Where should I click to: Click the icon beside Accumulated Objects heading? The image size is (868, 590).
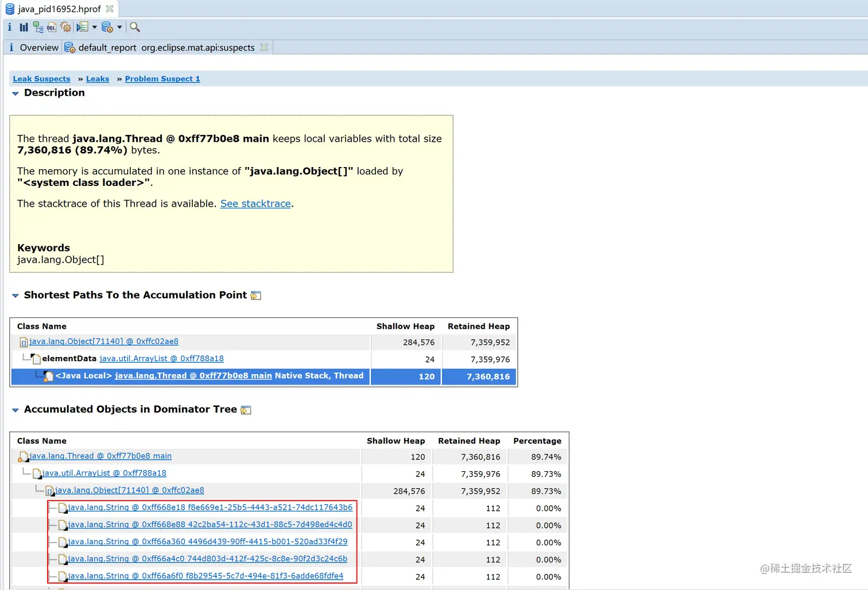click(246, 410)
